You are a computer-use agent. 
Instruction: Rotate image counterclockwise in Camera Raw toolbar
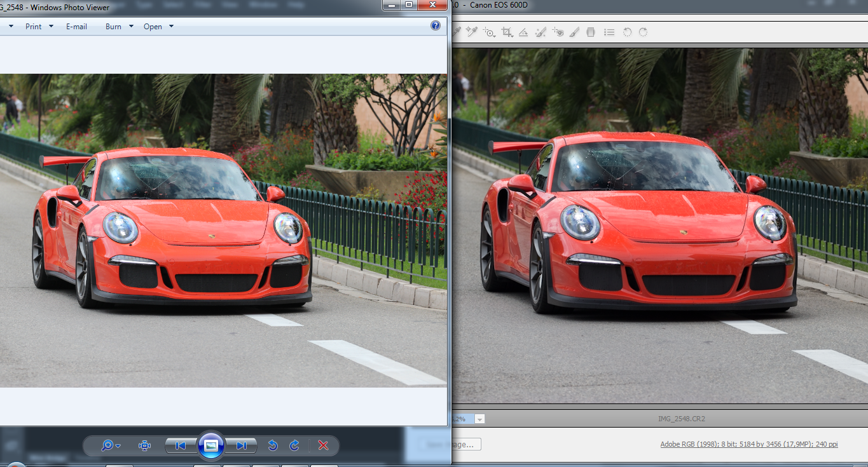[x=627, y=32]
